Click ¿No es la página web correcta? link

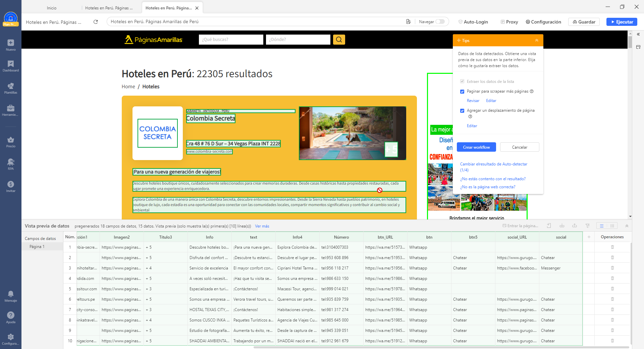point(488,187)
